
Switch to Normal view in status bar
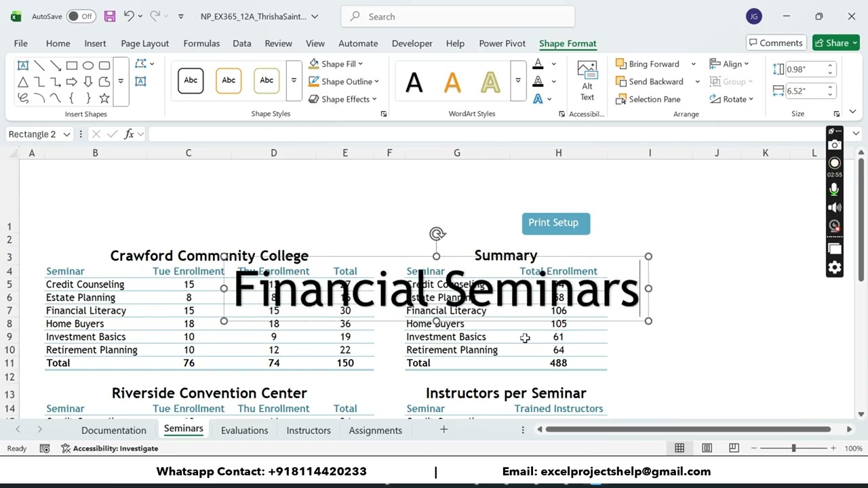679,448
